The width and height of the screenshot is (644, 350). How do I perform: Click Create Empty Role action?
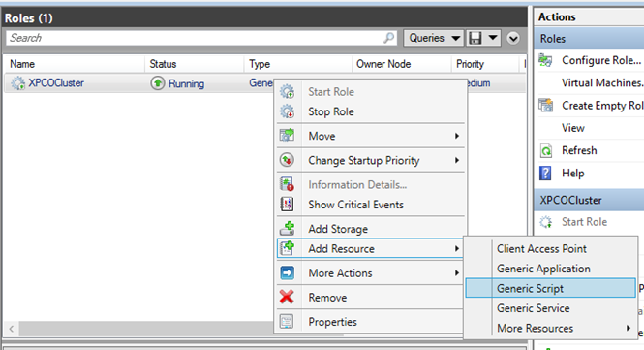point(602,106)
